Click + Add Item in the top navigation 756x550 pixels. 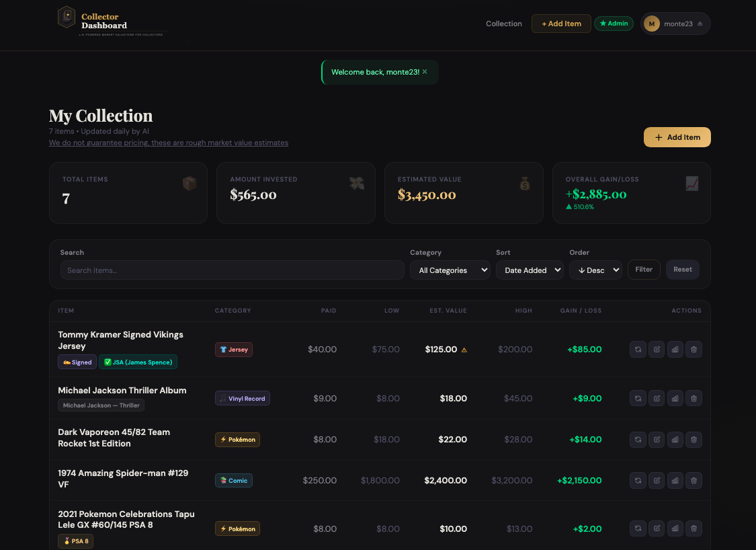click(561, 24)
